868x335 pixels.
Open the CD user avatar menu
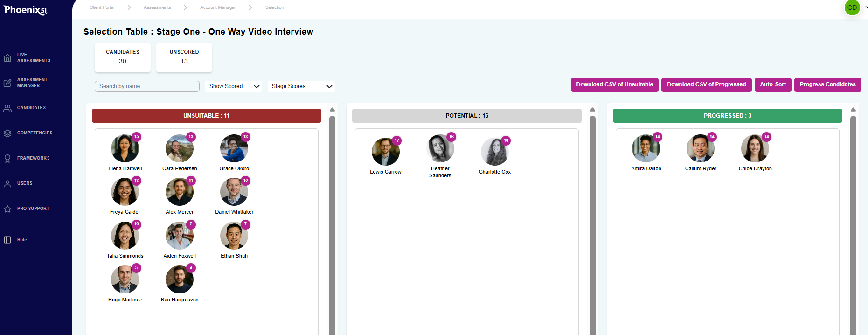pos(852,7)
